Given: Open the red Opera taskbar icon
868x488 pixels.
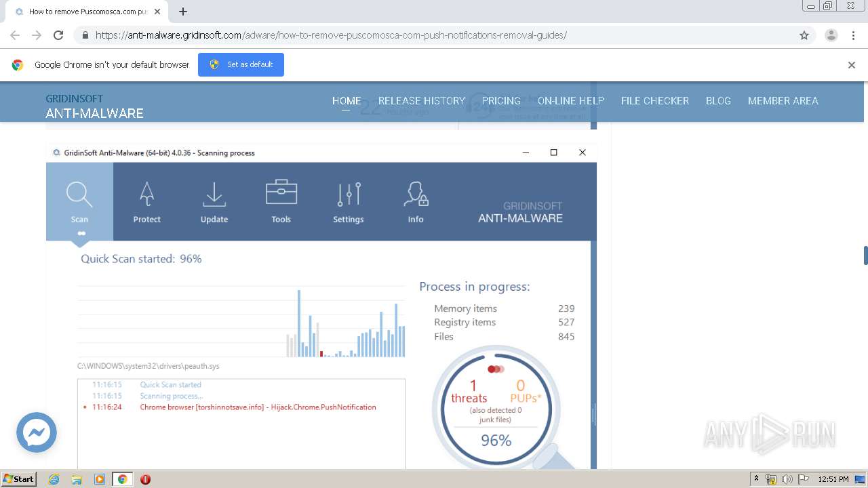Looking at the screenshot, I should (x=145, y=479).
